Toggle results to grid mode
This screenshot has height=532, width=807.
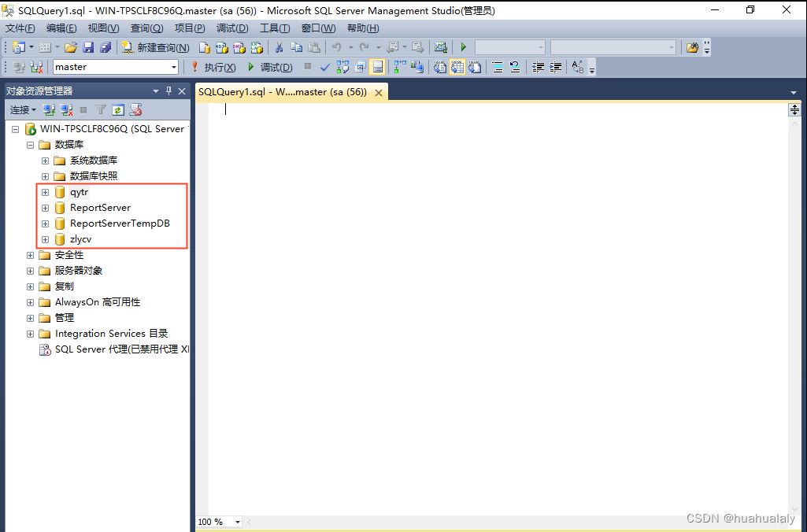457,67
